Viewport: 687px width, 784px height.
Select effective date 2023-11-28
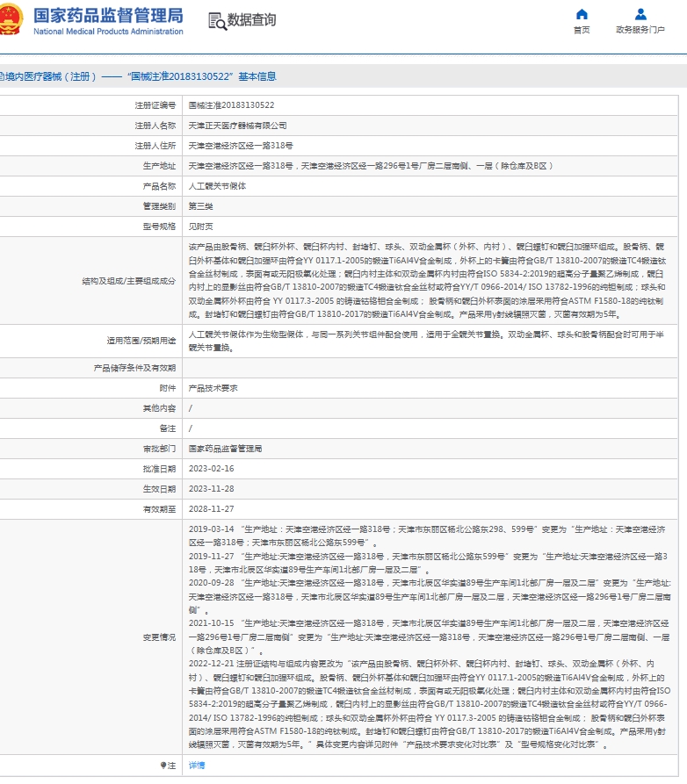[211, 489]
